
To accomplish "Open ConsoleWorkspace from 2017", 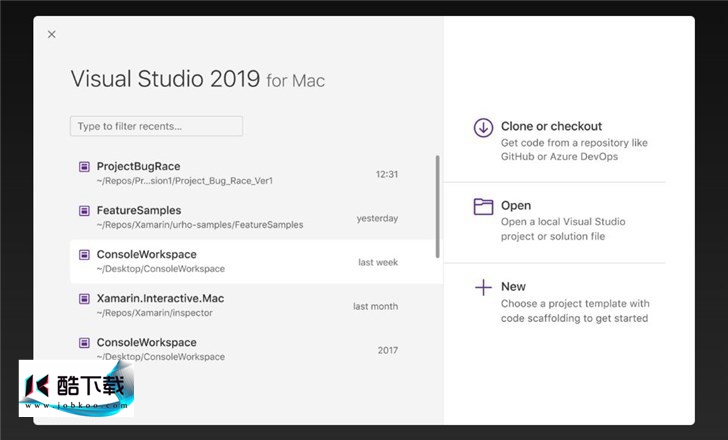I will coord(255,349).
